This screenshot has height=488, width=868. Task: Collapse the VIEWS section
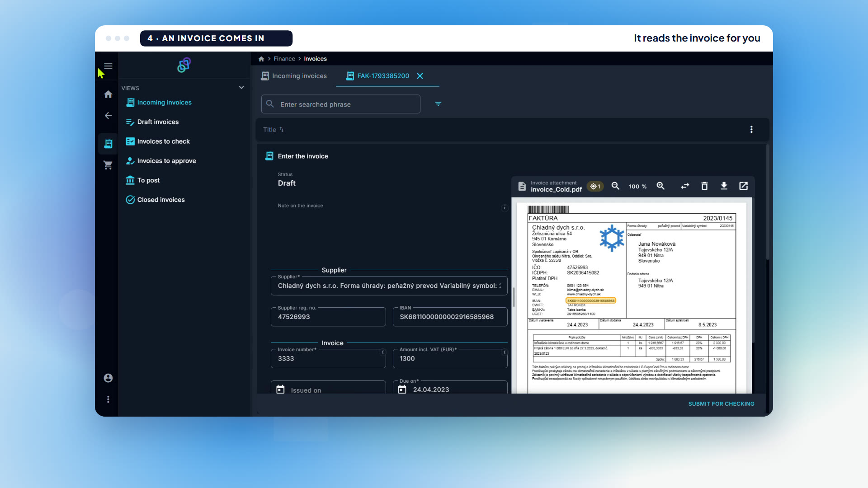point(241,88)
